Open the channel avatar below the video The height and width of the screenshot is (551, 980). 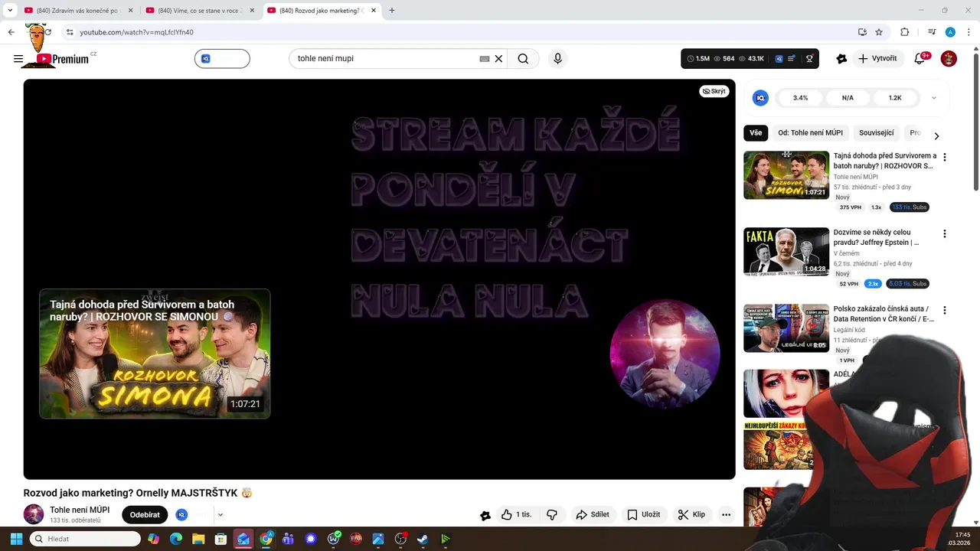(x=34, y=514)
